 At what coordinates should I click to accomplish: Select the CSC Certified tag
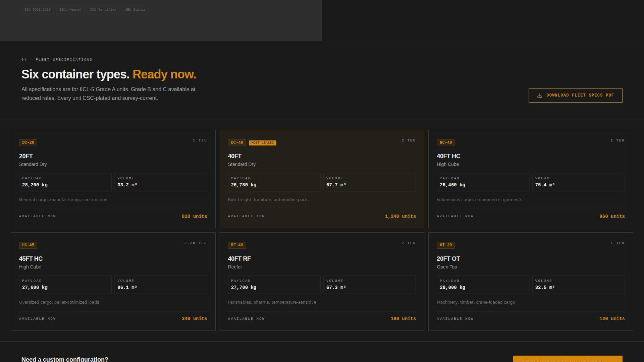click(103, 10)
